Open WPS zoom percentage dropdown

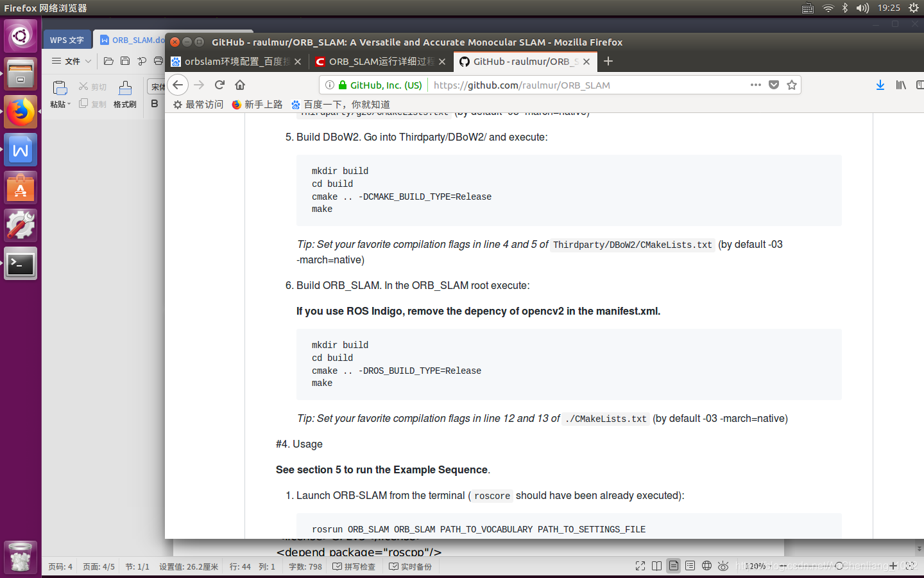pos(757,566)
